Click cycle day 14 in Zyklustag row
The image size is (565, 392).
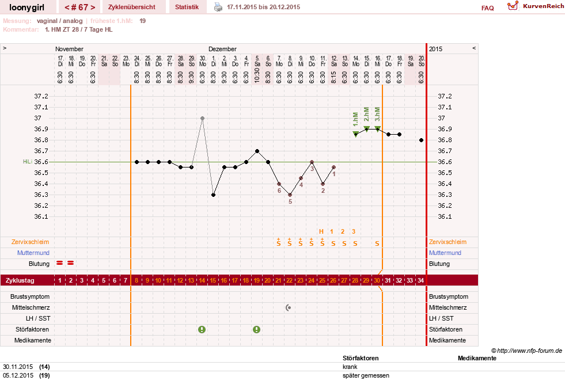pos(202,280)
